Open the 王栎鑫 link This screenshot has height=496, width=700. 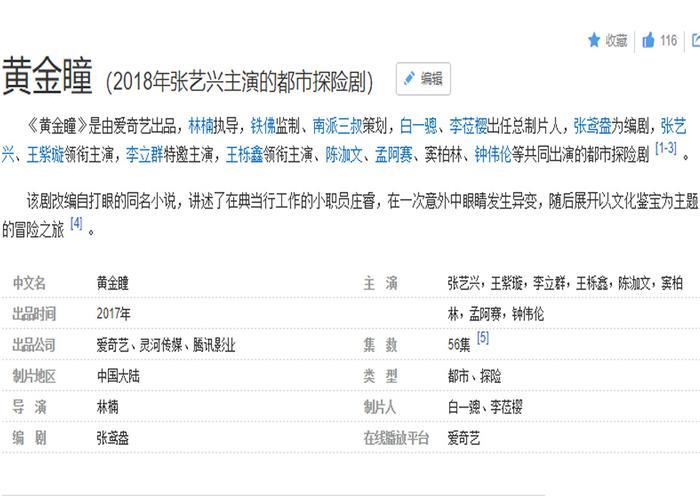(244, 154)
